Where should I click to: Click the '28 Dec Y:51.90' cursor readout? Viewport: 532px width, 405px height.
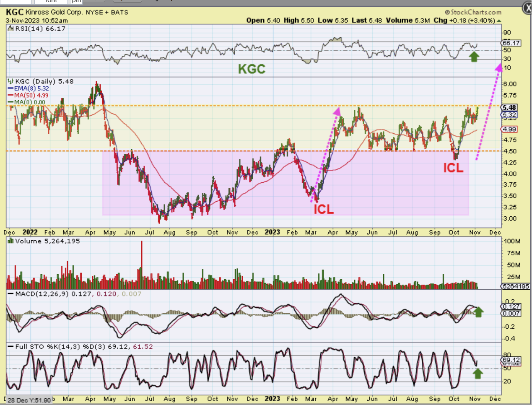(29, 400)
